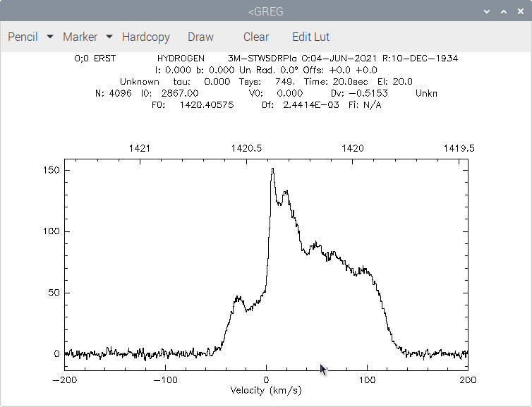
Task: Click the zero velocity axis tick label
Action: 266,380
